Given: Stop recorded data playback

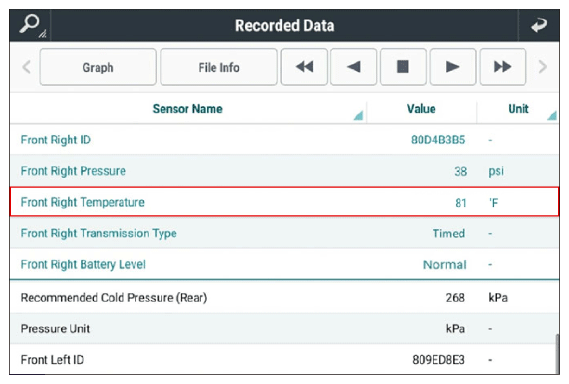Looking at the screenshot, I should click(x=403, y=67).
